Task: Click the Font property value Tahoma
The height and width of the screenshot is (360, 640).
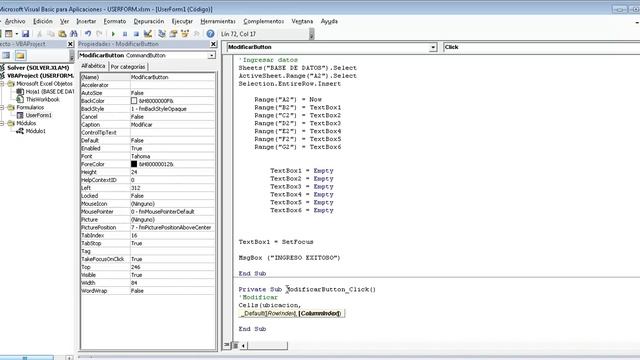Action: click(172, 156)
